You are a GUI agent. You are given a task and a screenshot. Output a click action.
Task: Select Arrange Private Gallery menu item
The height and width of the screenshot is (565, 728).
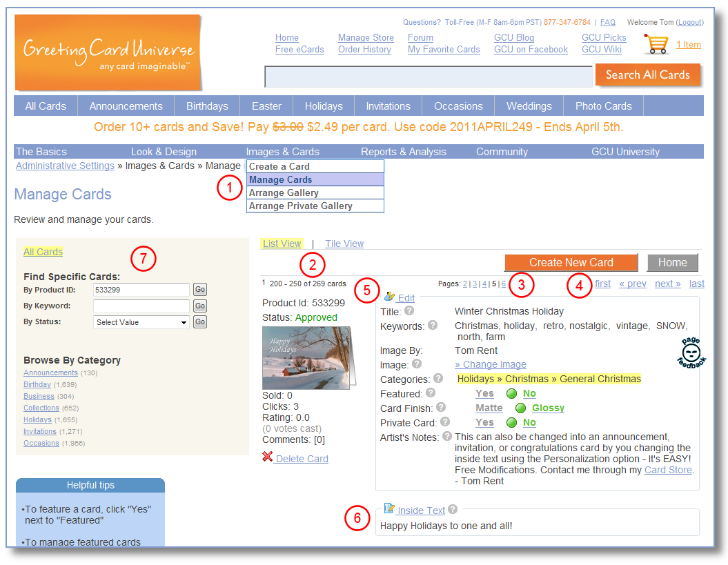click(x=315, y=206)
